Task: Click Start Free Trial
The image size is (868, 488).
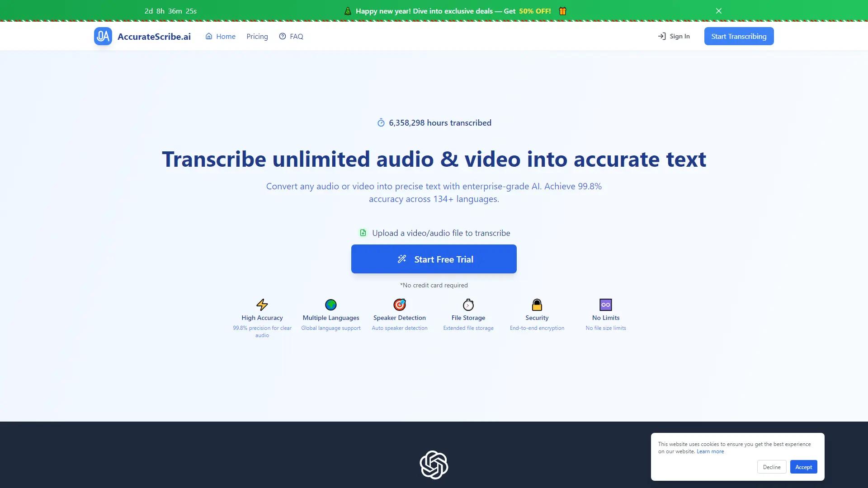Action: 434,259
